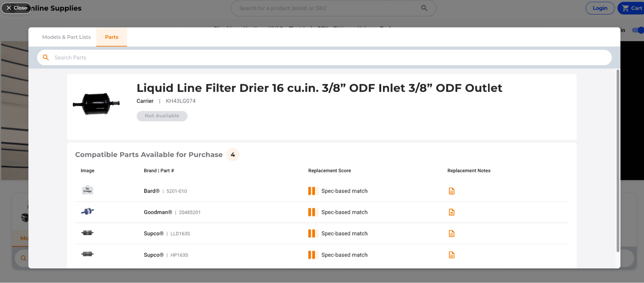Click the top site search magnifier icon
This screenshot has width=644, height=283.
(424, 8)
